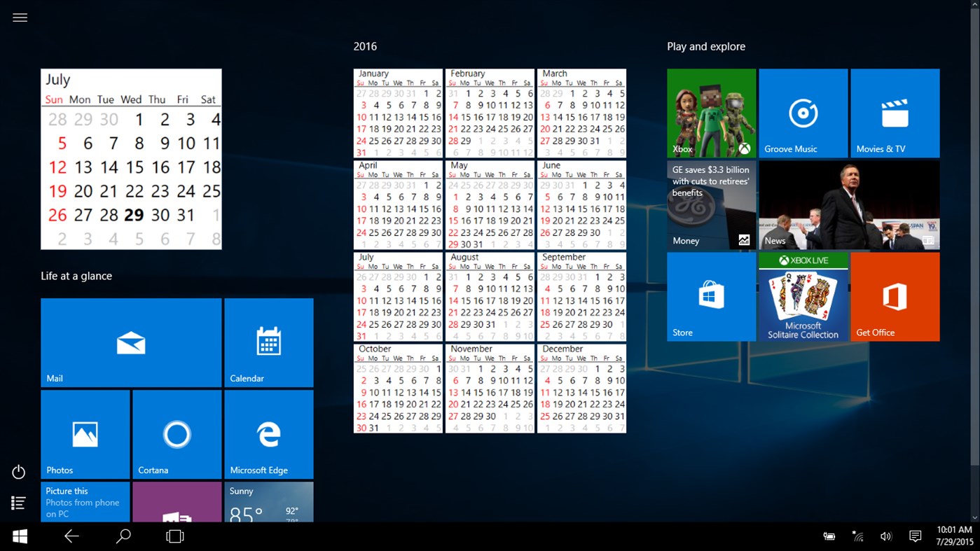This screenshot has height=551, width=980.
Task: Launch the Xbox app
Action: [711, 113]
